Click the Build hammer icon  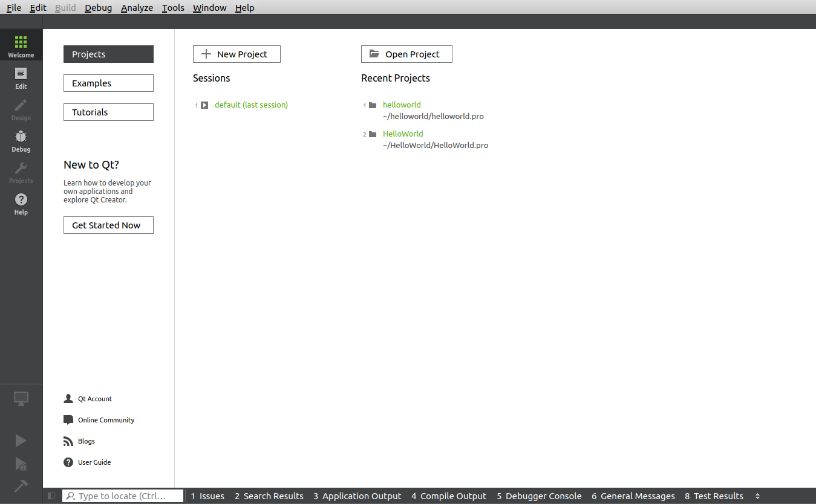21,486
